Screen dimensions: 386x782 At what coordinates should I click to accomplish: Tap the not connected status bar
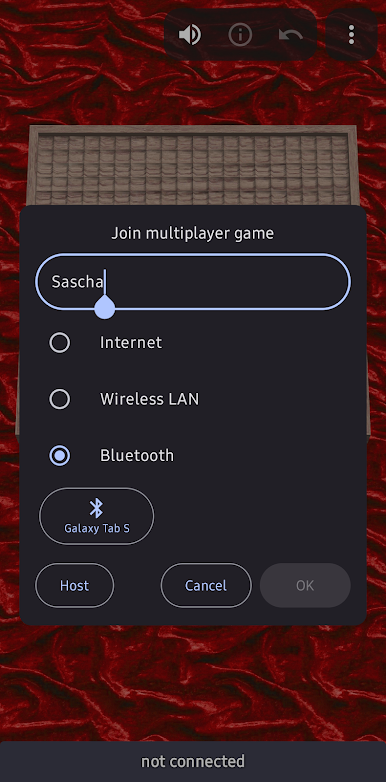193,762
